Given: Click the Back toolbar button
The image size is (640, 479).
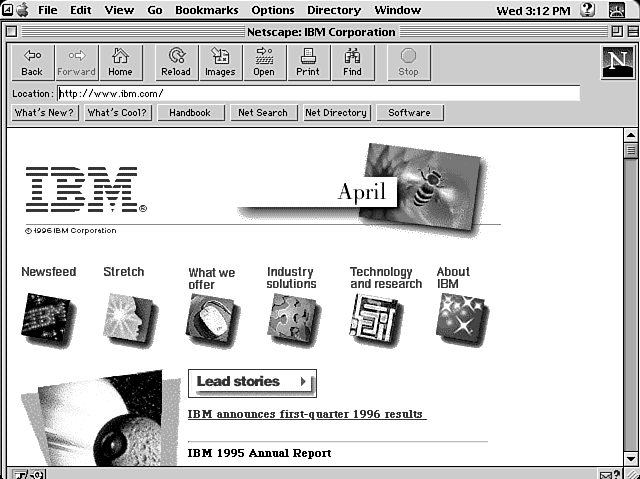Looking at the screenshot, I should click(x=32, y=62).
